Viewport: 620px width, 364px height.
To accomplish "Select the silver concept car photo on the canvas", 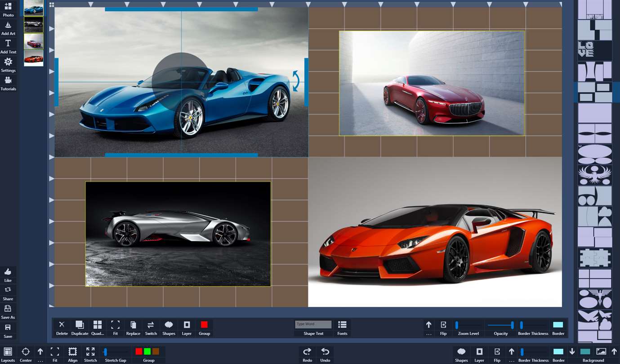I will (178, 234).
